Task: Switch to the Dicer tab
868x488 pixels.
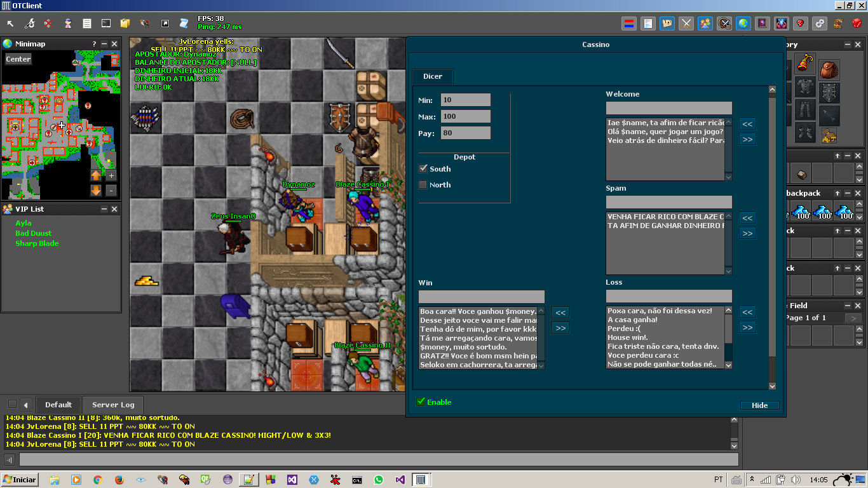Action: [x=432, y=76]
